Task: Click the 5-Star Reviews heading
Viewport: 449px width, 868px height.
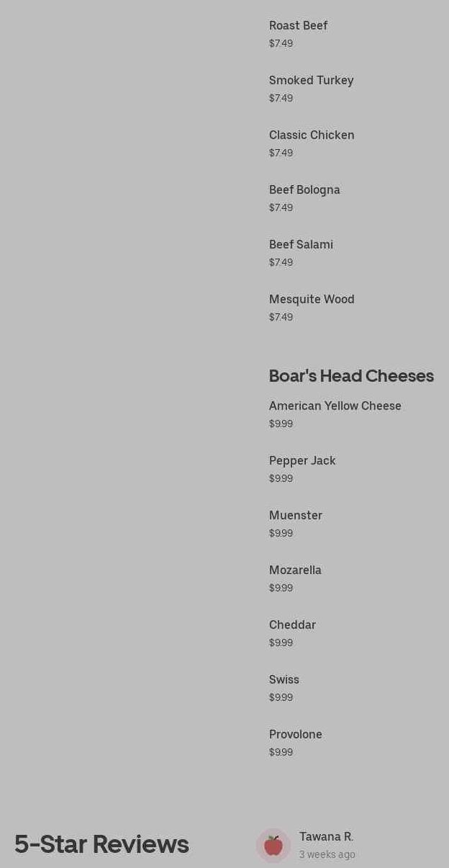Action: coord(101,844)
